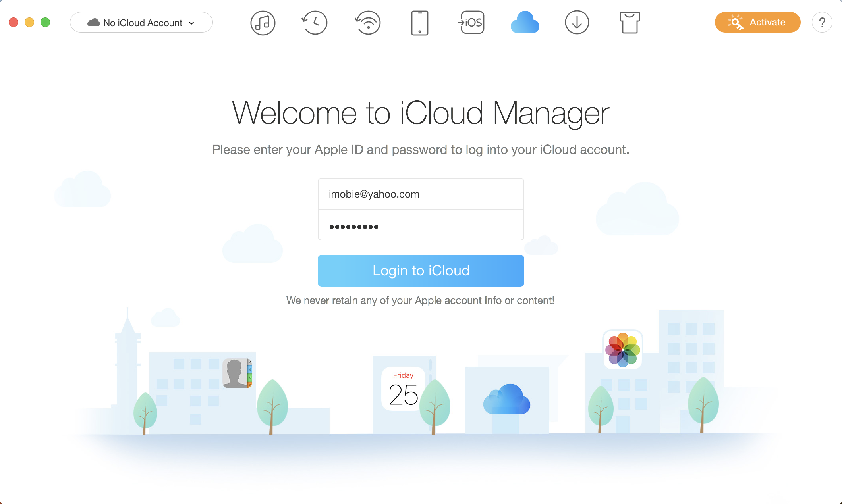The image size is (842, 504).
Task: Select the Device Manager phone icon
Action: 419,23
